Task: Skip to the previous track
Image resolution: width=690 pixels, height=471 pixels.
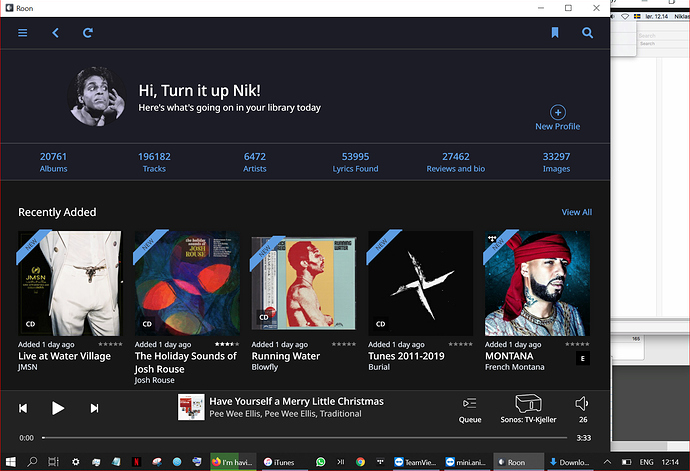Action: 23,408
